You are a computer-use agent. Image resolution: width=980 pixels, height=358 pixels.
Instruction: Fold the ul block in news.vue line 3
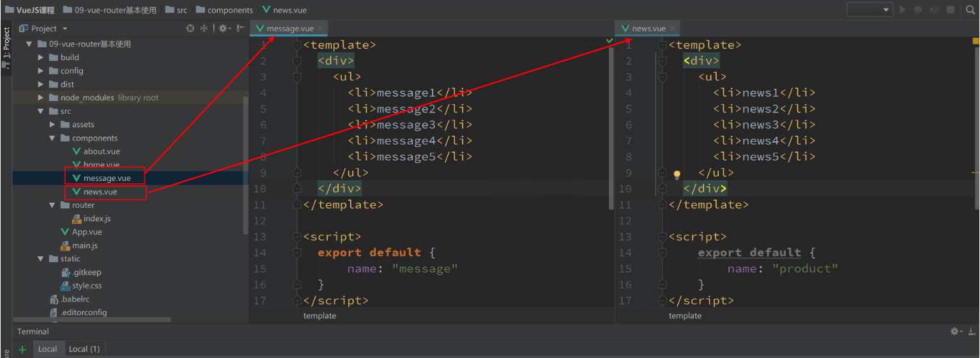(661, 77)
